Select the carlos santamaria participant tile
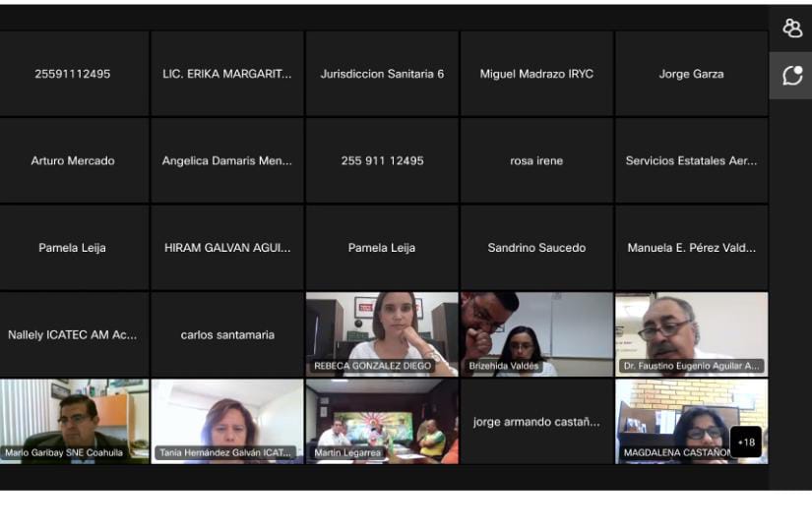Image resolution: width=812 pixels, height=531 pixels. tap(227, 334)
